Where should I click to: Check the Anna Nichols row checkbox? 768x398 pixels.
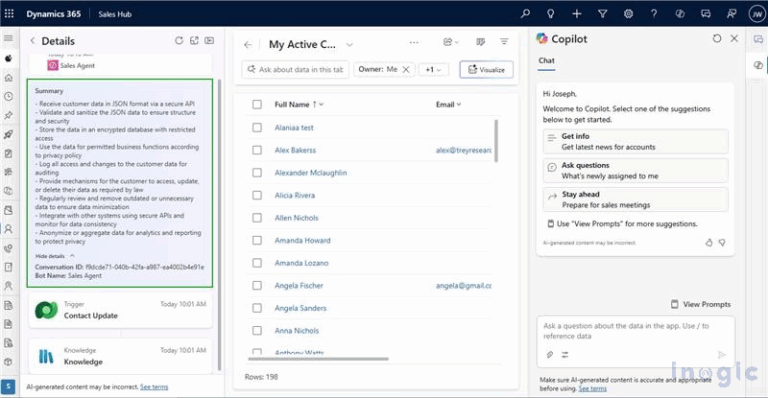(x=257, y=330)
